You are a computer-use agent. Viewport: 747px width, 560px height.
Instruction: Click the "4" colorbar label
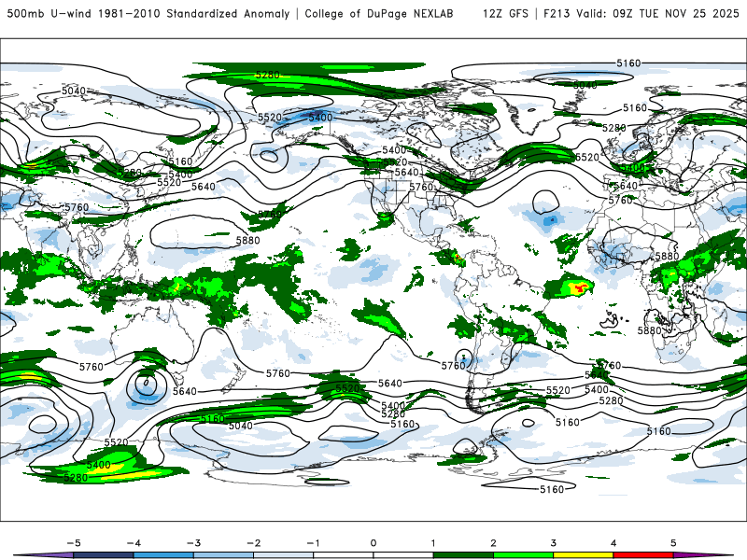[613, 543]
